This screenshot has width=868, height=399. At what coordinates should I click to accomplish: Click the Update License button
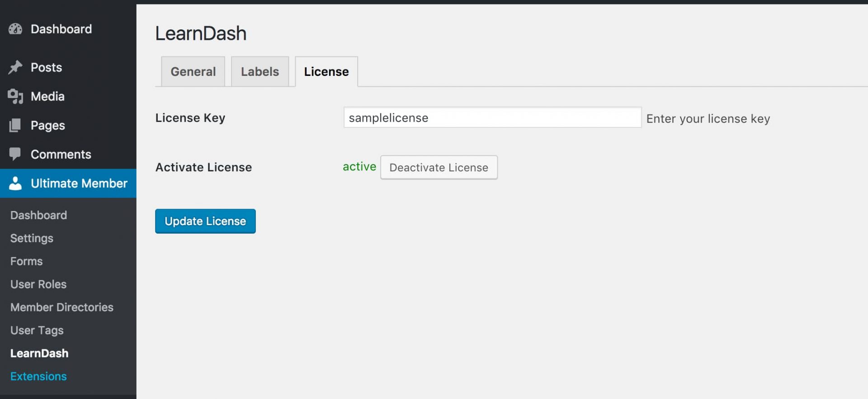[x=205, y=221]
